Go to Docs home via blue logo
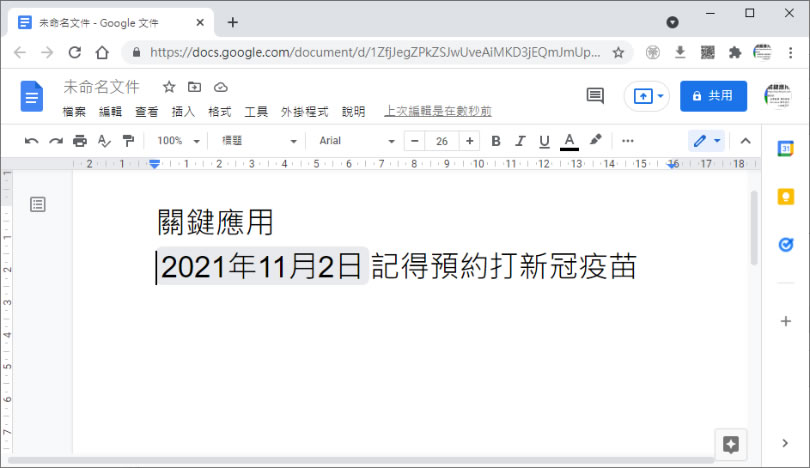The width and height of the screenshot is (810, 468). pyautogui.click(x=32, y=96)
